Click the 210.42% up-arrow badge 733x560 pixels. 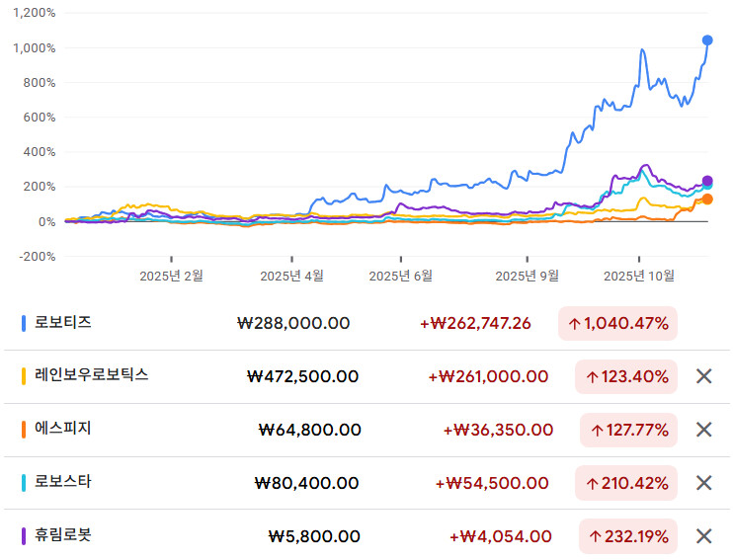click(627, 483)
